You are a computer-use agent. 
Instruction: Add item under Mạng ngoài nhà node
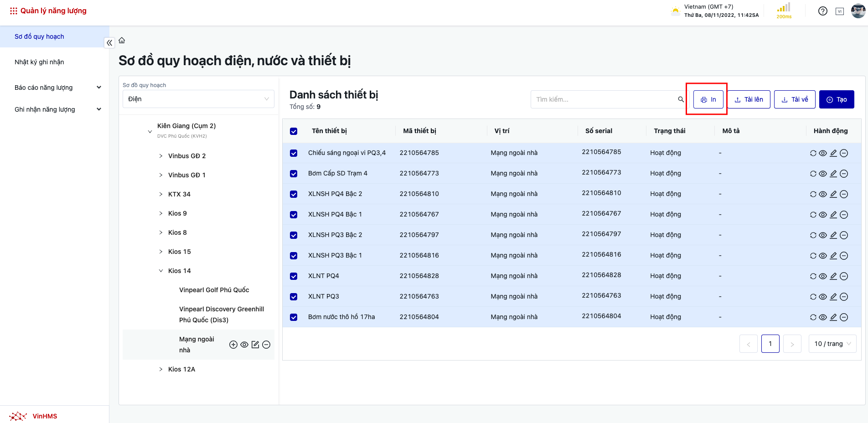pyautogui.click(x=233, y=345)
